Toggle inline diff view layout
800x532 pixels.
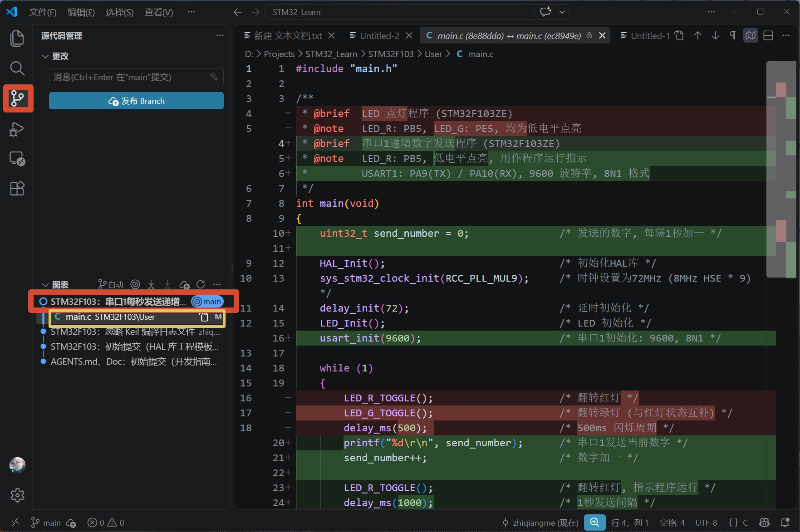(768, 35)
